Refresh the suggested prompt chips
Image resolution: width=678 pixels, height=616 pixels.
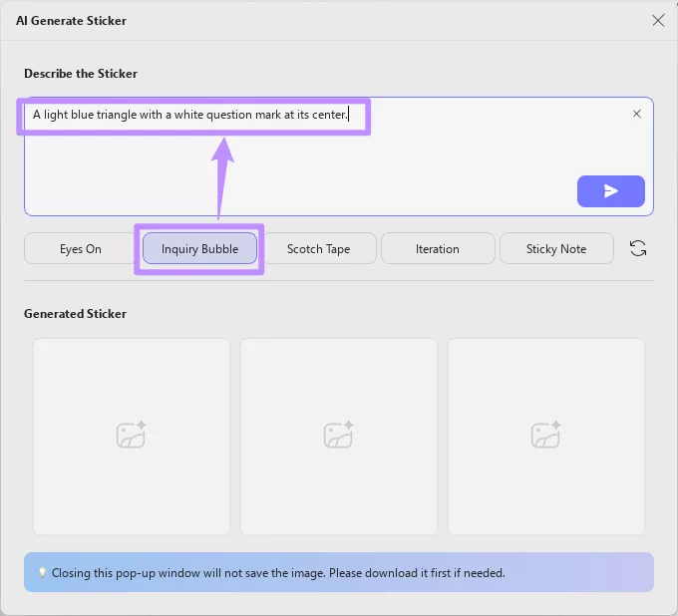[x=638, y=248]
